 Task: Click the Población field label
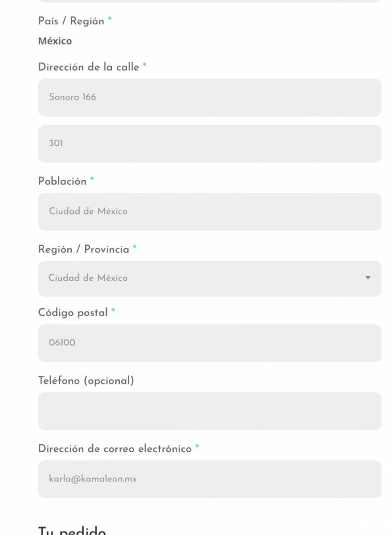click(x=62, y=181)
